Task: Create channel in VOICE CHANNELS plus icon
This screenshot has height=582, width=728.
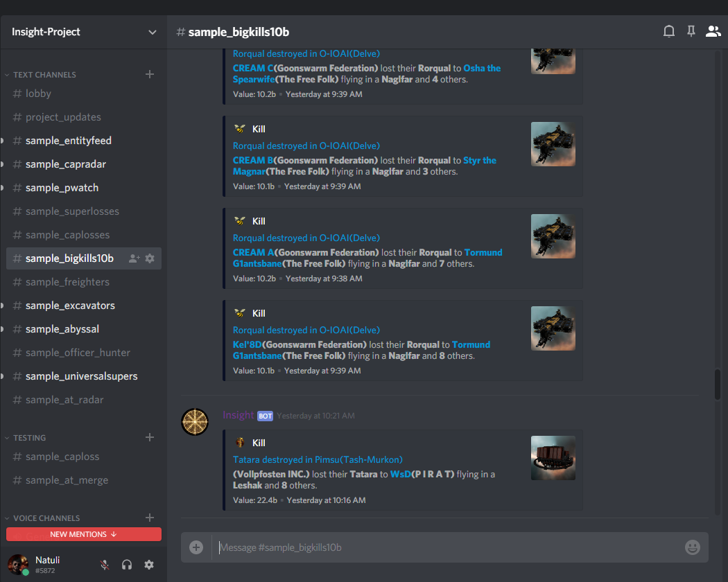Action: tap(150, 518)
